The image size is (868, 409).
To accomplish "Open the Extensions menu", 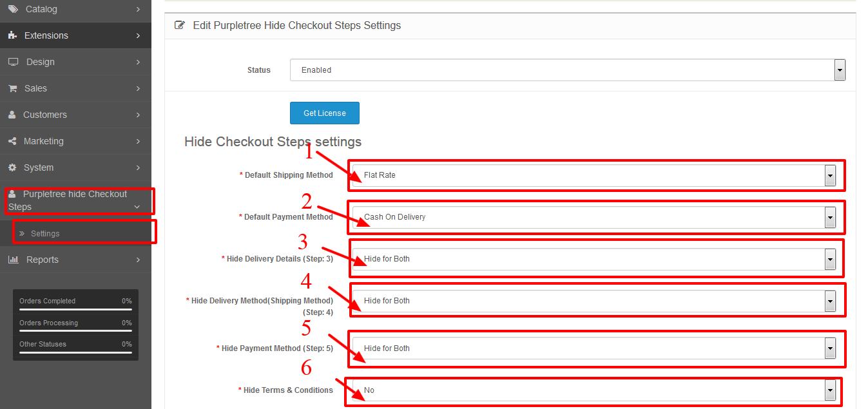I will [75, 35].
